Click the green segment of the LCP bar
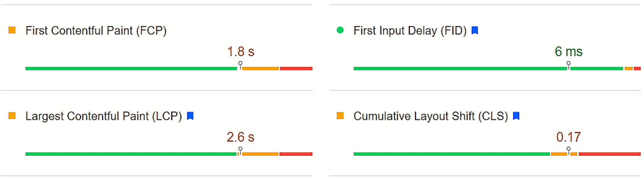 click(x=131, y=154)
